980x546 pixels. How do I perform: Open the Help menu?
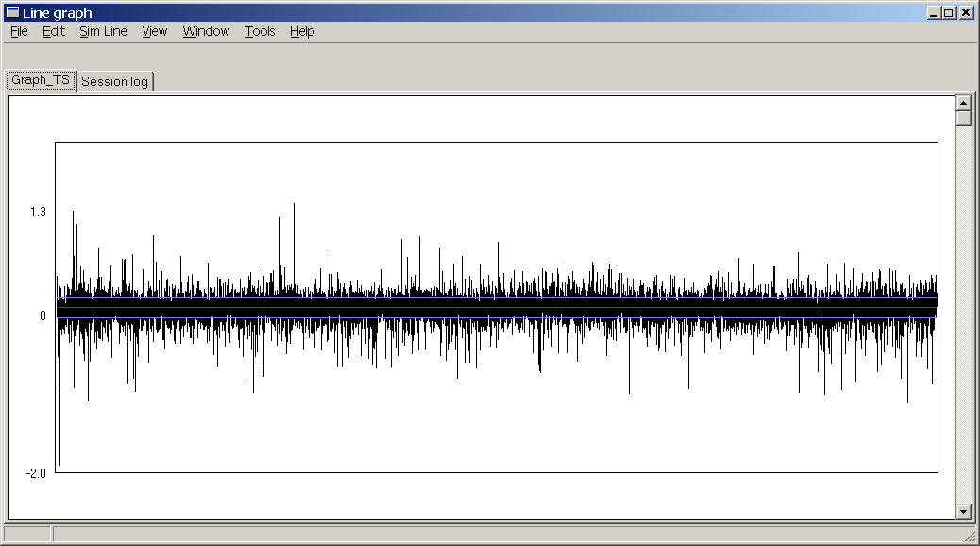[302, 31]
